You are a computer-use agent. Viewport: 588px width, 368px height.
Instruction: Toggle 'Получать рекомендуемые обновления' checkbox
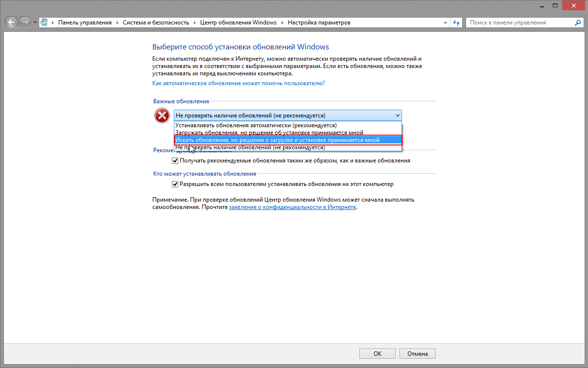tap(175, 161)
